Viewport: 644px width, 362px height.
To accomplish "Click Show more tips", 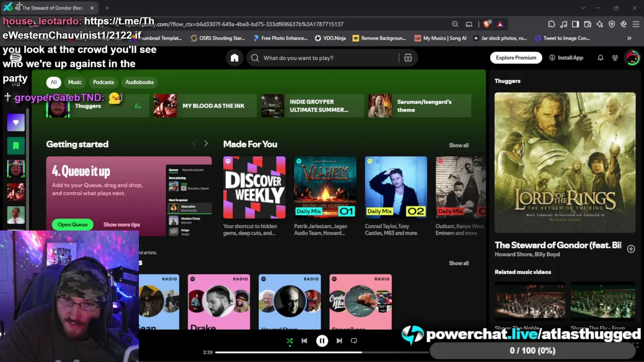I will click(122, 225).
